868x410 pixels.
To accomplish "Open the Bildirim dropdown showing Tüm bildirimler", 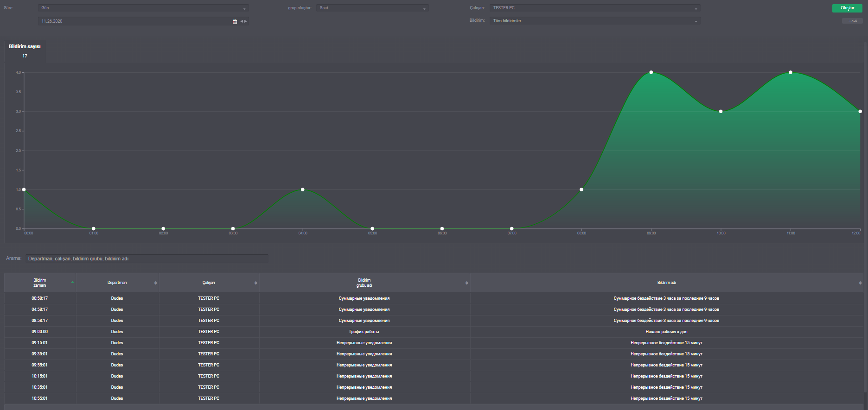I will coord(595,21).
